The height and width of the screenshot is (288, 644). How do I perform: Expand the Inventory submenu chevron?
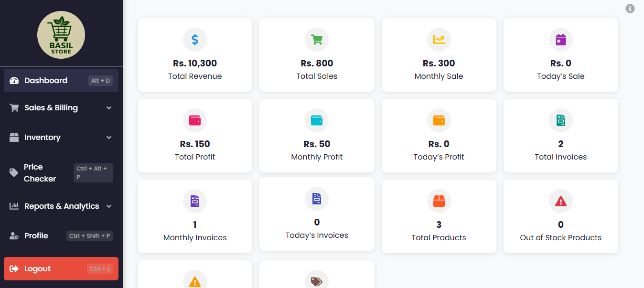(109, 138)
